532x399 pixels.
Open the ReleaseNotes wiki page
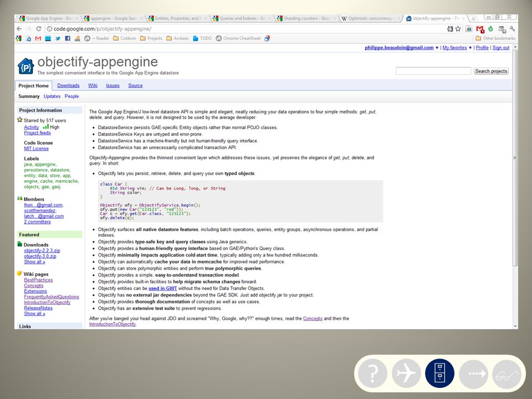click(x=38, y=308)
